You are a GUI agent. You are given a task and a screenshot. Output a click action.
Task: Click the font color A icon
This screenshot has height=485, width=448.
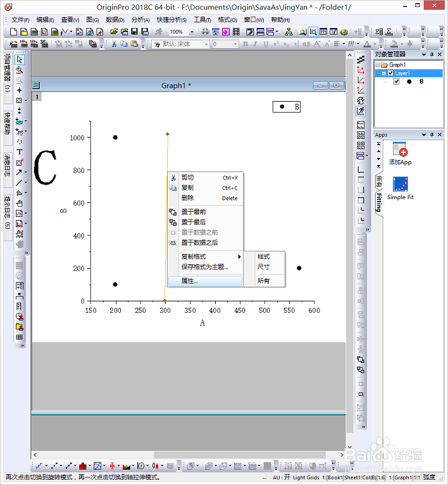[367, 44]
